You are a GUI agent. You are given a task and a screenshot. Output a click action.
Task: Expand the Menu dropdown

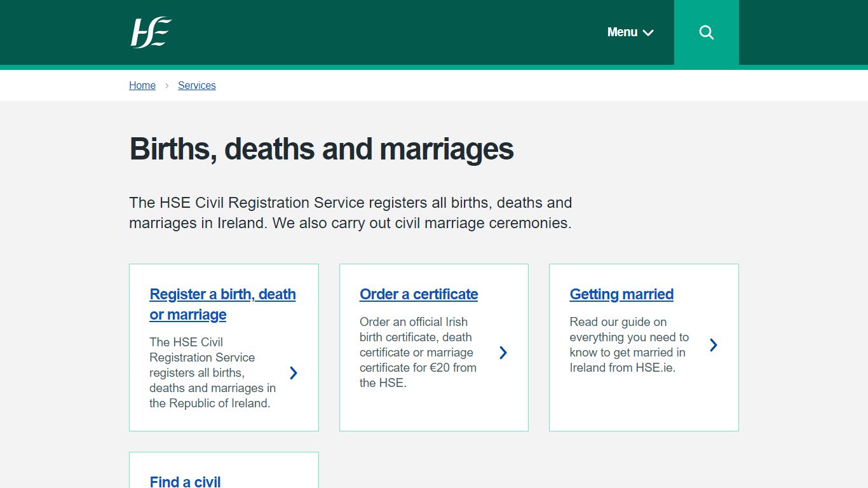630,32
